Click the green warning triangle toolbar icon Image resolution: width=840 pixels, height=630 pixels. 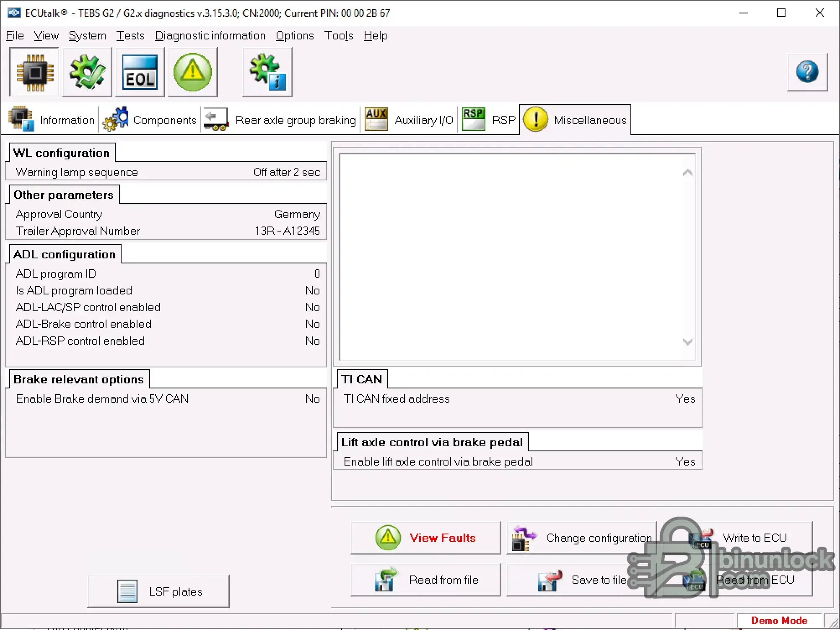coord(193,72)
